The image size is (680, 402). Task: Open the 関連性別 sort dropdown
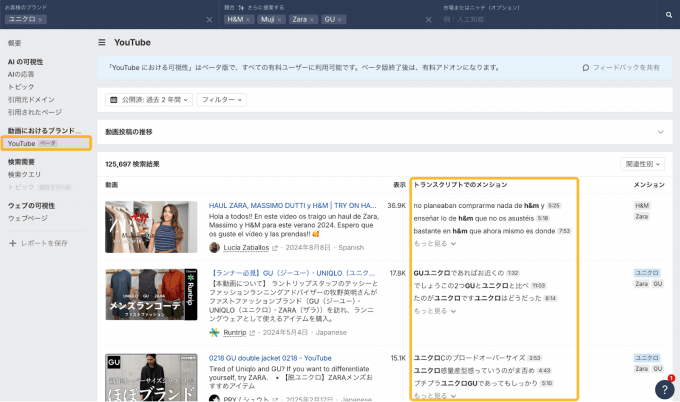pyautogui.click(x=641, y=163)
